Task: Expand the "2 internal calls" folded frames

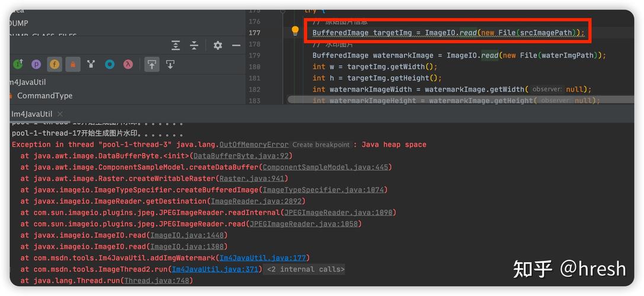Action: tap(305, 269)
